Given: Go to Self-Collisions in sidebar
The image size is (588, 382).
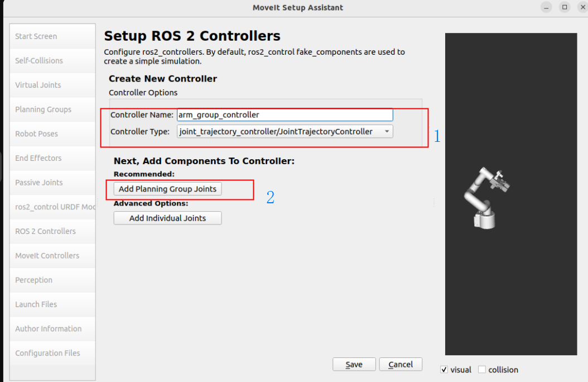Looking at the screenshot, I should pyautogui.click(x=52, y=61).
